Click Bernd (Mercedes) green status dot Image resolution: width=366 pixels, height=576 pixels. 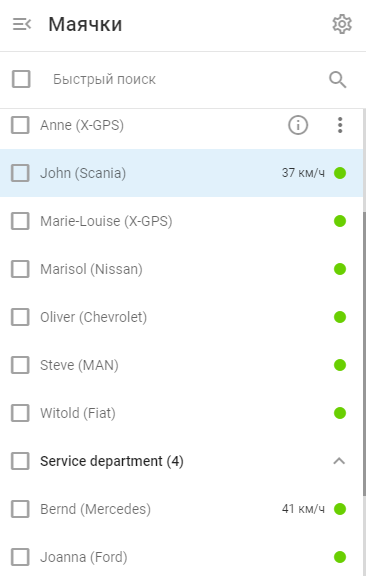[x=340, y=509]
